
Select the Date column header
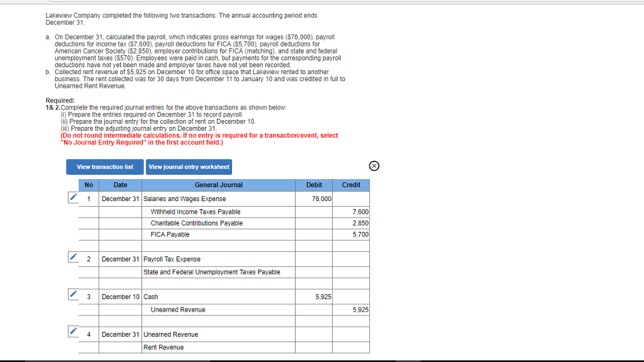click(120, 185)
